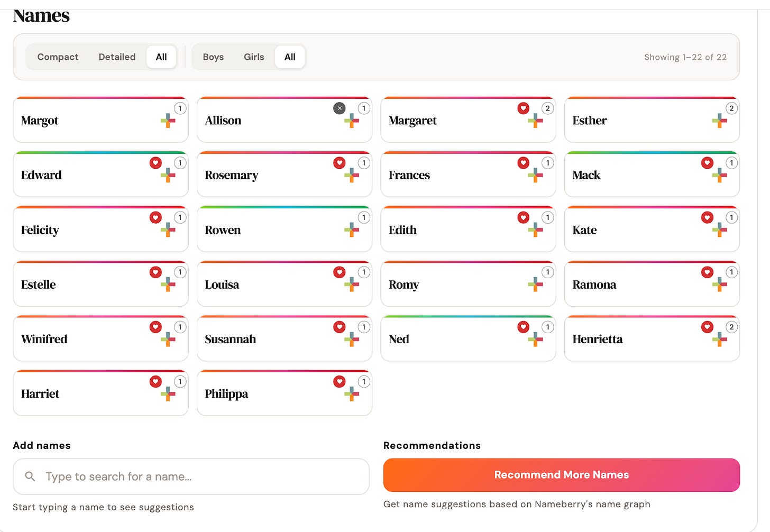Click the heart icon on Mack card
This screenshot has height=532, width=770.
coord(707,163)
